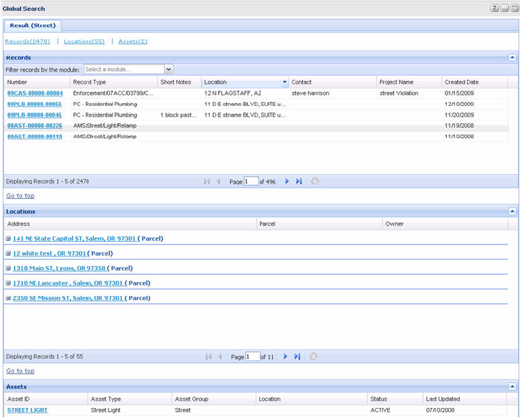
Task: Jump to last page of Records results
Action: tap(298, 182)
